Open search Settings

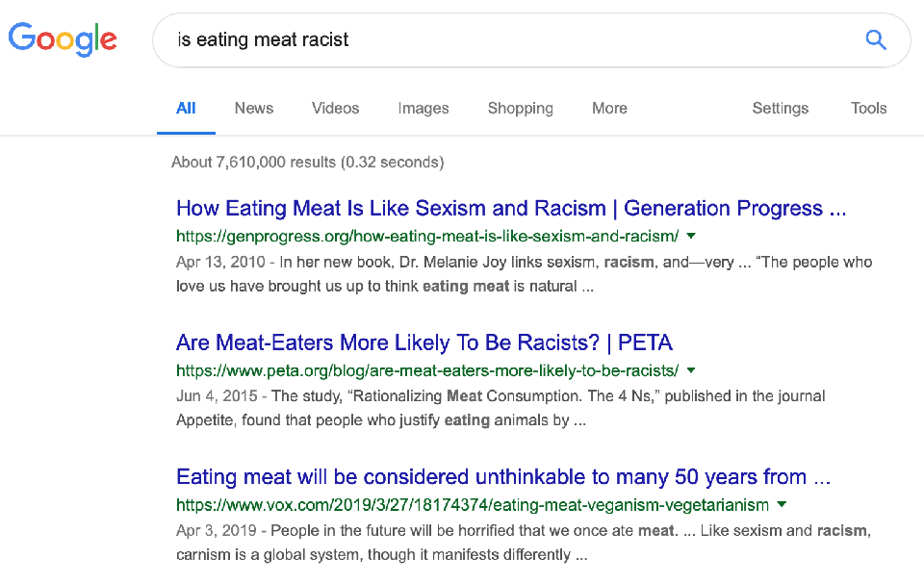point(780,108)
